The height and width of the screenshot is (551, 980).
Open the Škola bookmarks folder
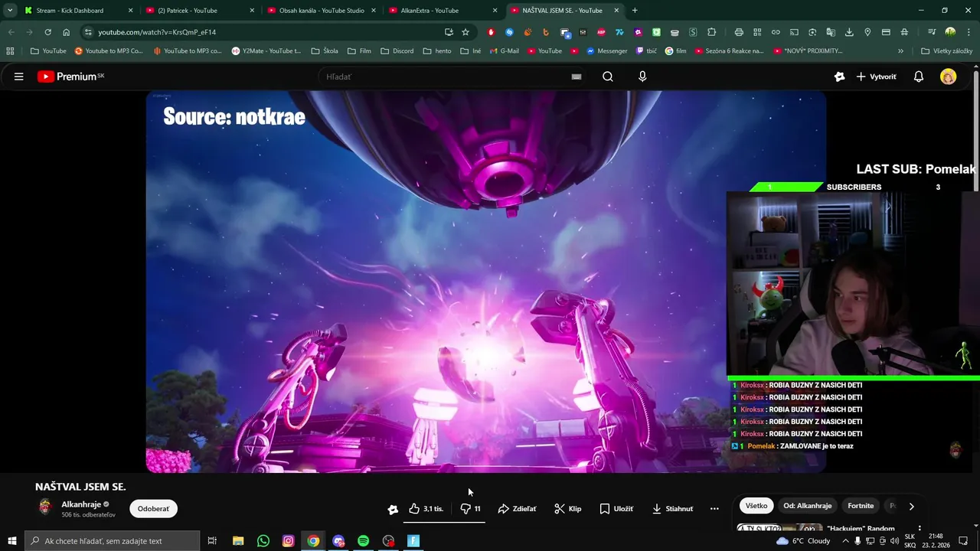coord(324,51)
